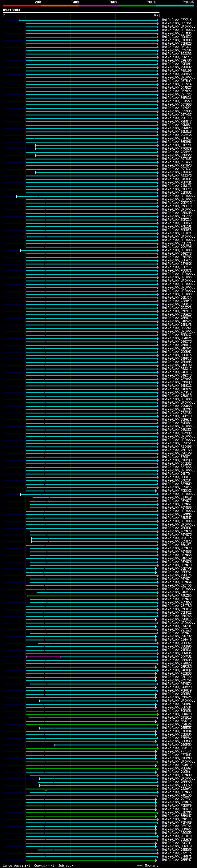This screenshot has height=868, width=197.
Task: Select the UniRef100_P62241 label
Action: click(176, 328)
